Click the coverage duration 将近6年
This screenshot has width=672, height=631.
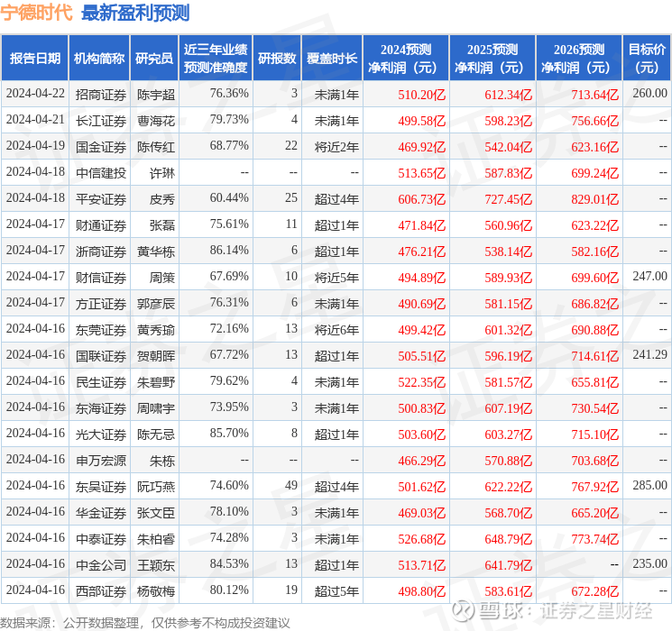336,329
